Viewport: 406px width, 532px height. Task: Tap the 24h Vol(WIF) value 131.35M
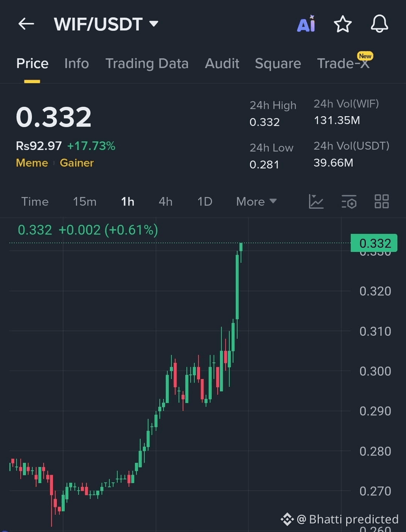(337, 120)
